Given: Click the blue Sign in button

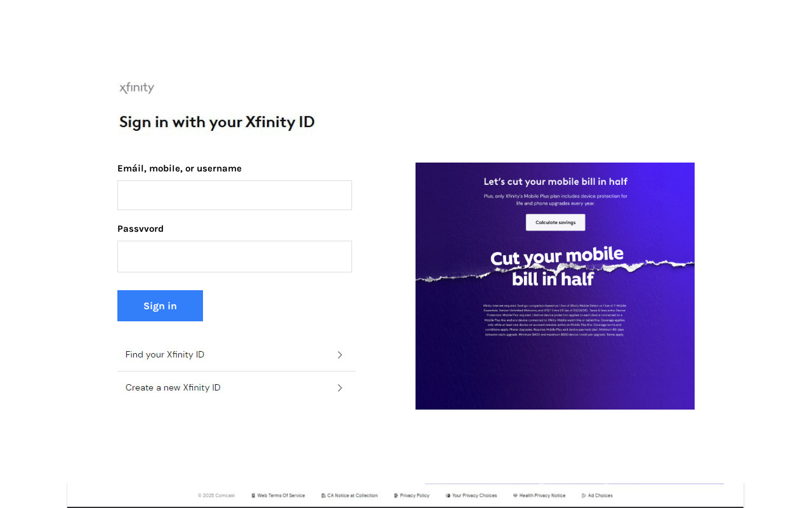Looking at the screenshot, I should point(160,305).
